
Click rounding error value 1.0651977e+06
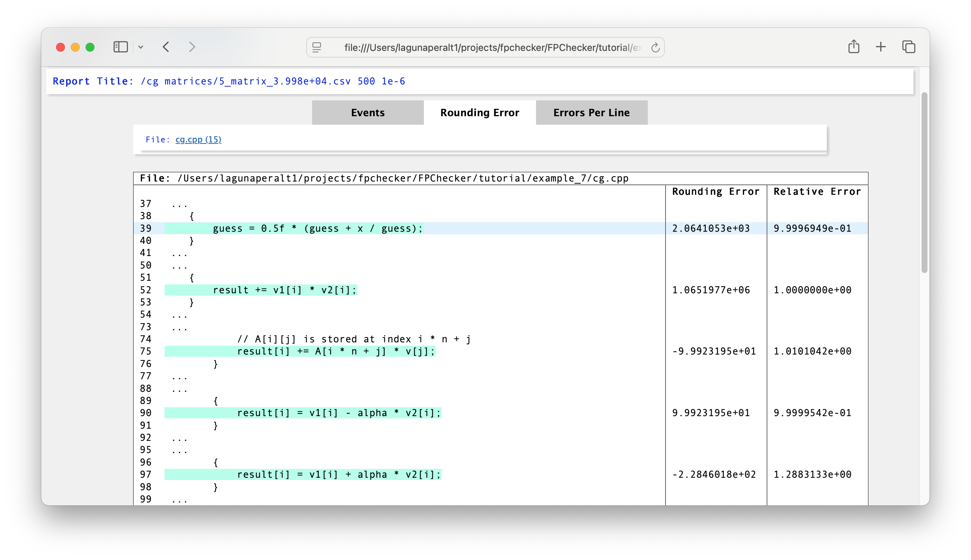(x=711, y=290)
